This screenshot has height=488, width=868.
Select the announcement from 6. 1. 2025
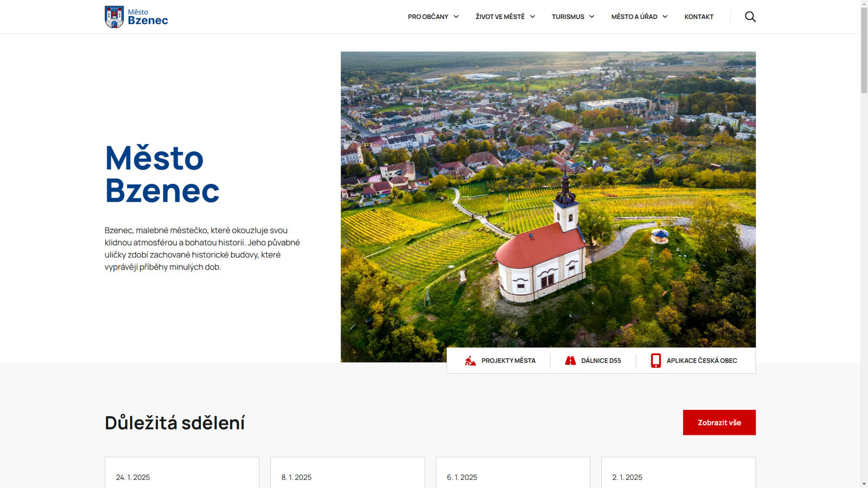click(513, 474)
